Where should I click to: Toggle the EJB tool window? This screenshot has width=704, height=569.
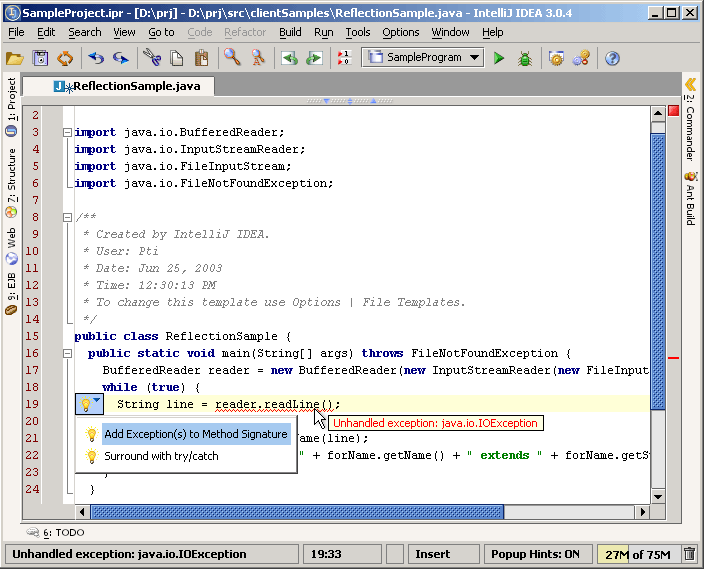coord(11,293)
